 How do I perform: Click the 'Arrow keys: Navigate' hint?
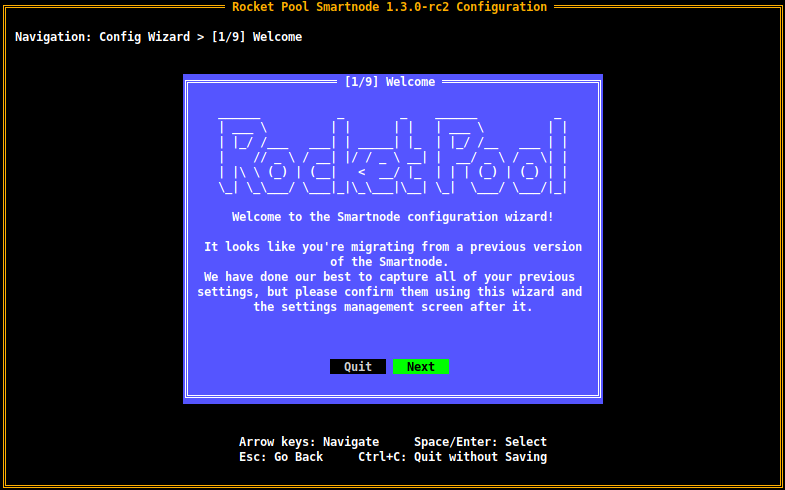coord(309,442)
